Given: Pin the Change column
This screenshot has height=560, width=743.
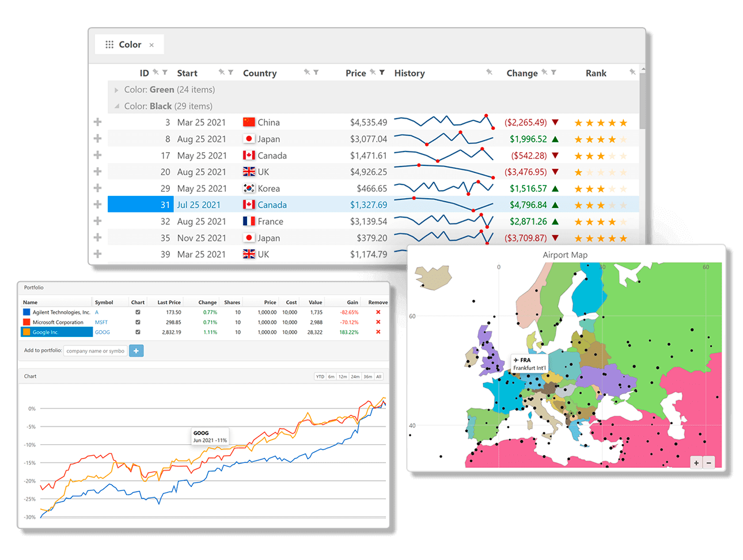Looking at the screenshot, I should coord(544,72).
